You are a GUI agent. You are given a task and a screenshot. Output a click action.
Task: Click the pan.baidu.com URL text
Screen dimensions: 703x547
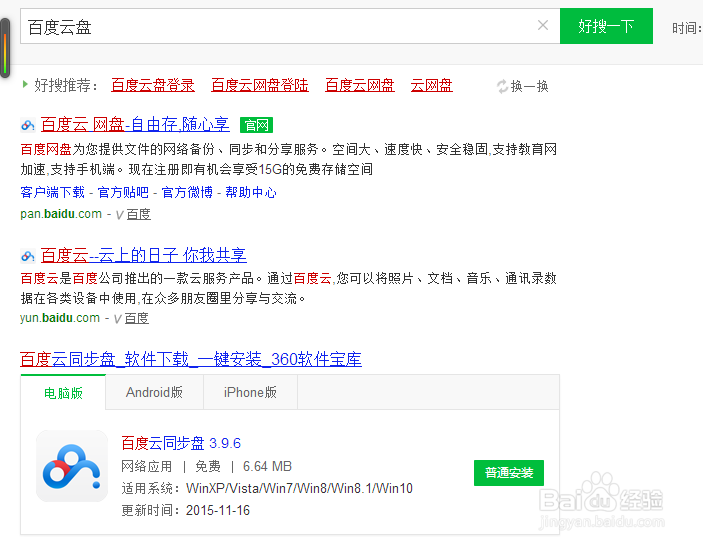tap(61, 214)
